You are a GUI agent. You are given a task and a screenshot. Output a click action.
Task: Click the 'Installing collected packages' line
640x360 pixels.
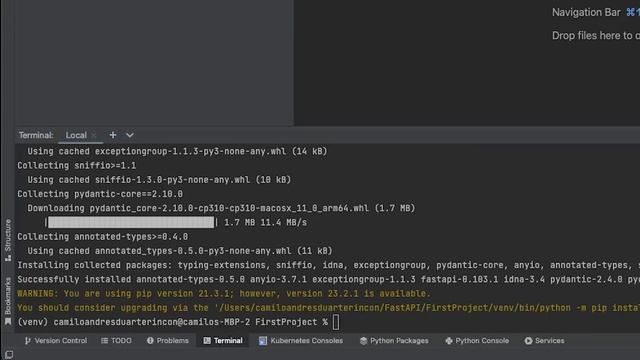pos(329,265)
